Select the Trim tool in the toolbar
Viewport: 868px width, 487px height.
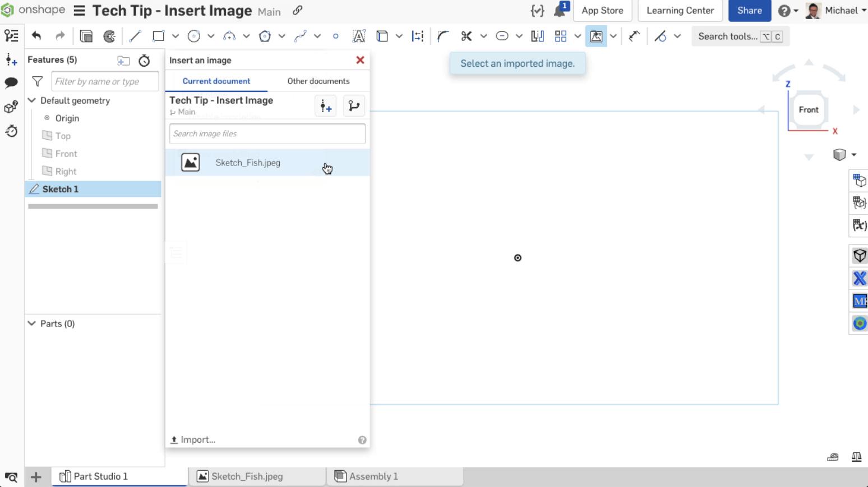pos(466,36)
